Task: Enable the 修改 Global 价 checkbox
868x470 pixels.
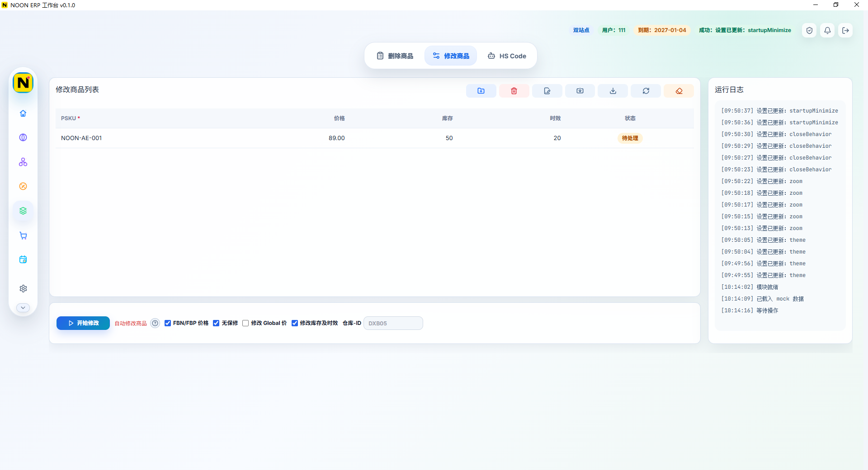Action: click(x=245, y=323)
